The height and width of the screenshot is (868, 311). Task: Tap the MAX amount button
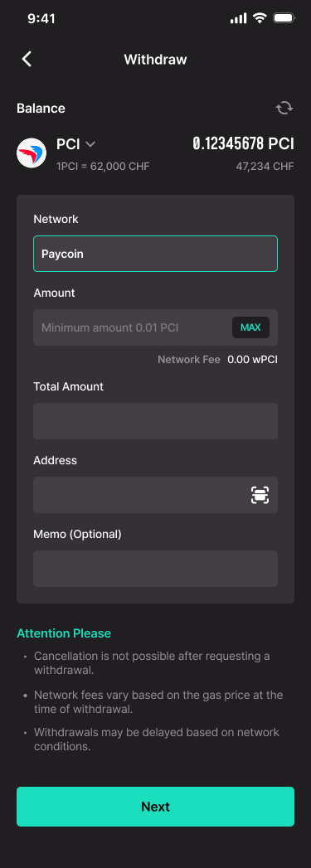[x=250, y=327]
